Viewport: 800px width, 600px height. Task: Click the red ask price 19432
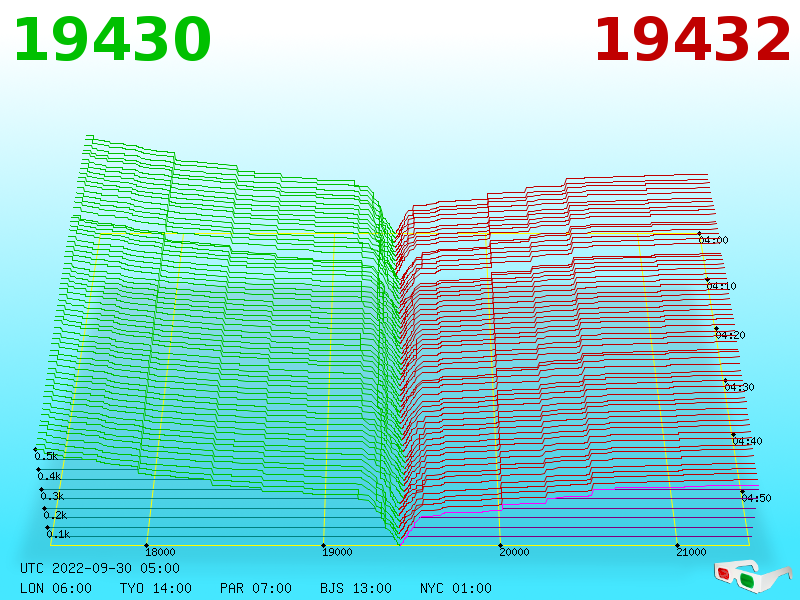point(692,40)
